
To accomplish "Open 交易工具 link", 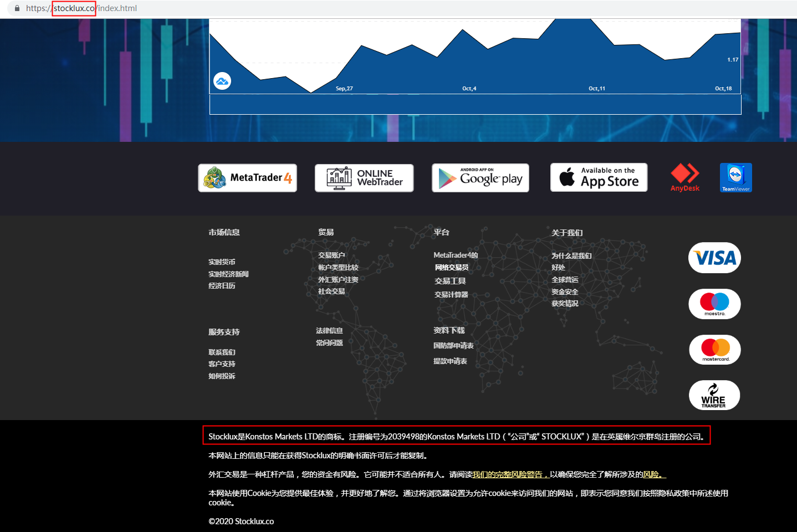I will [x=450, y=282].
